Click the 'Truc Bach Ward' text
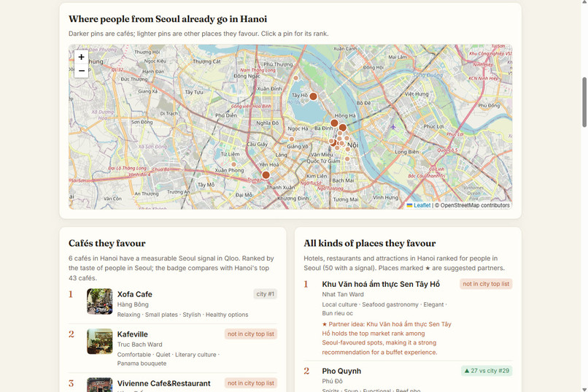Image resolution: width=588 pixels, height=392 pixels. point(140,345)
